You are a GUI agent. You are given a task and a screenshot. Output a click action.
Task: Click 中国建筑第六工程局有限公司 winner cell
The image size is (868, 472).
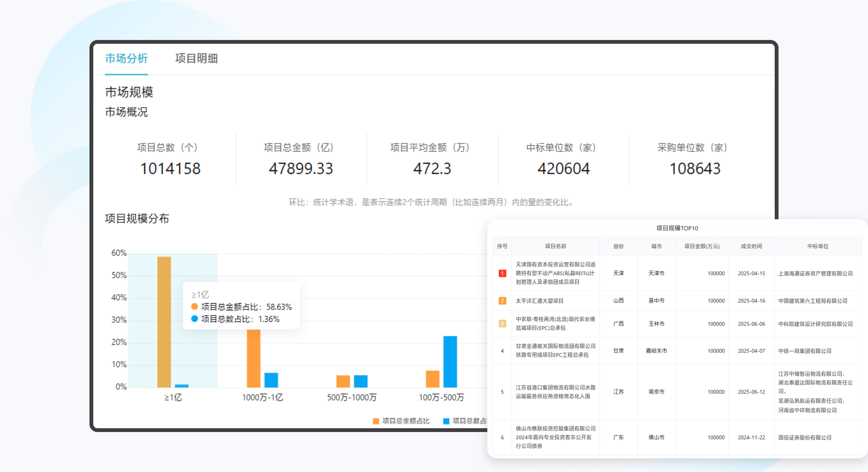pyautogui.click(x=813, y=301)
